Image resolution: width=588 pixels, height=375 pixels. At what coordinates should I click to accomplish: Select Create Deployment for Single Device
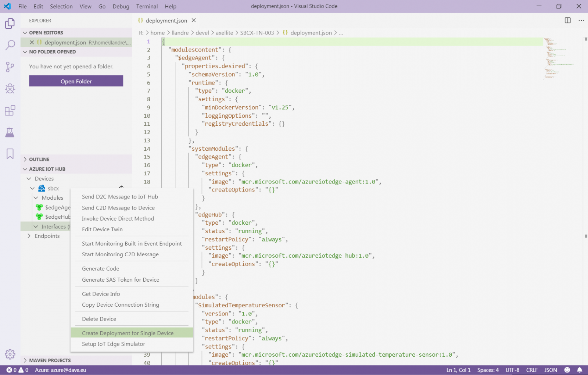pos(128,333)
